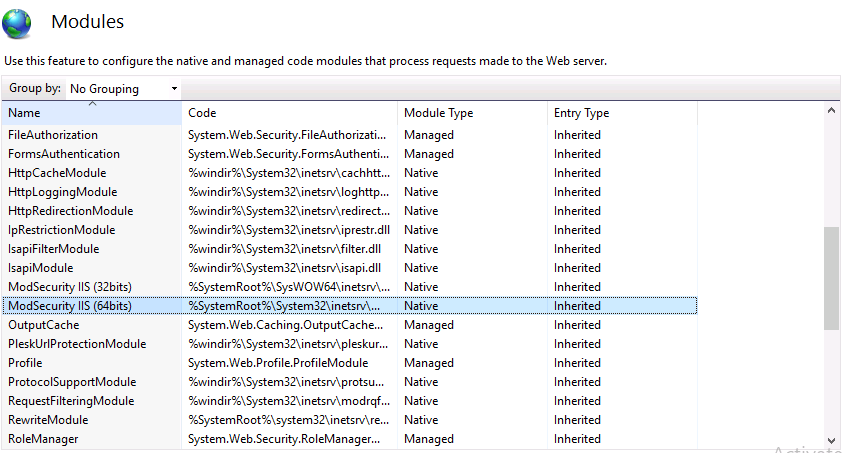Viewport: 845px width, 453px height.
Task: Click the modrqf code path cell
Action: 289,401
